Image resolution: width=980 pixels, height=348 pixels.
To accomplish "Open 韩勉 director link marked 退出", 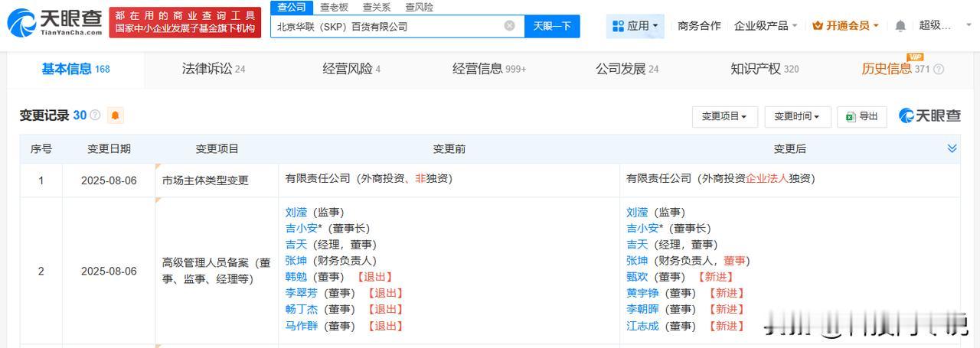I will (296, 277).
